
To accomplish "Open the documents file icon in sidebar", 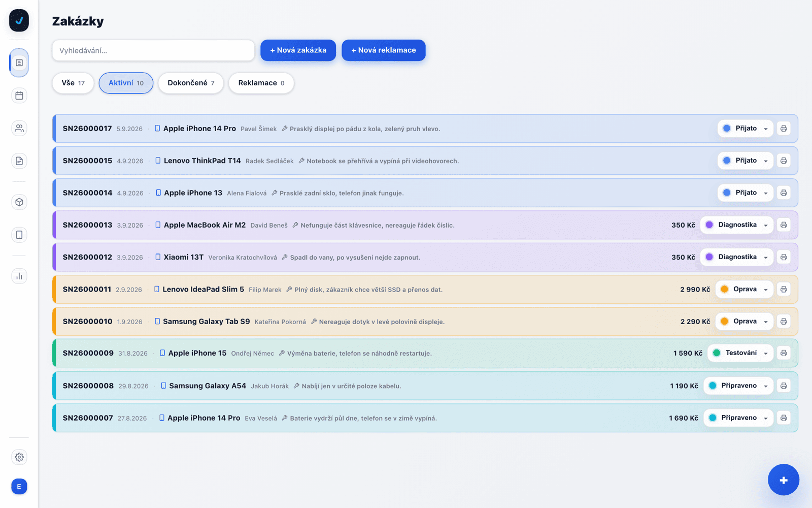I will pyautogui.click(x=19, y=161).
